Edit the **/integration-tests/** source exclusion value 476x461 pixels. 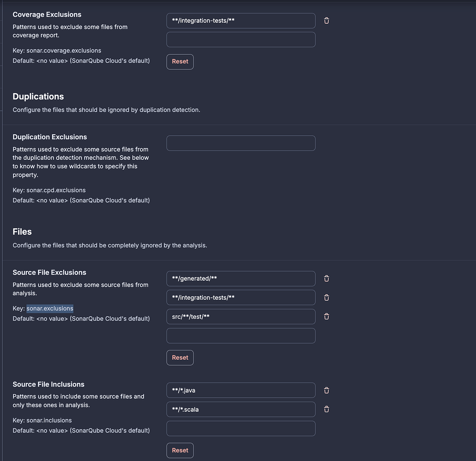pyautogui.click(x=241, y=297)
